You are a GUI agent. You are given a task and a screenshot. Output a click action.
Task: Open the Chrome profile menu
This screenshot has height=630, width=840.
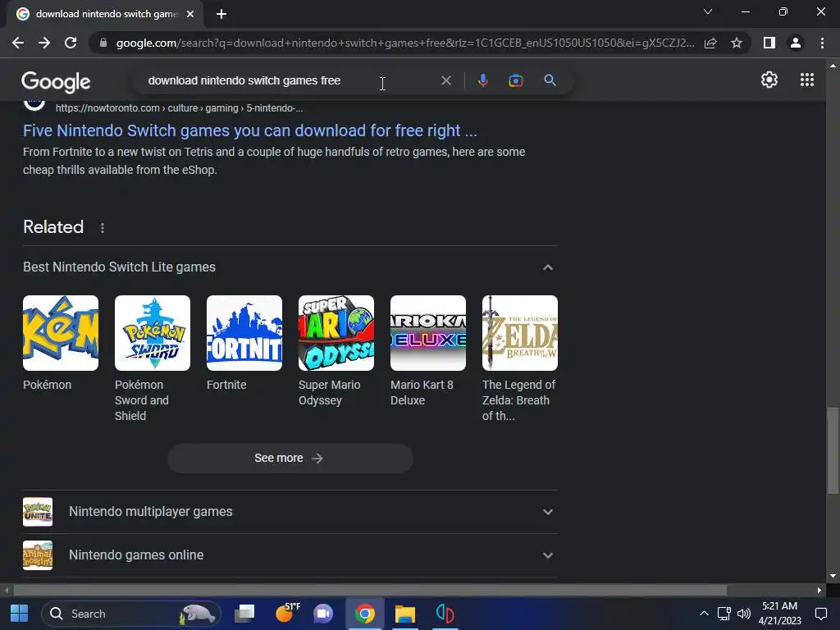point(796,43)
